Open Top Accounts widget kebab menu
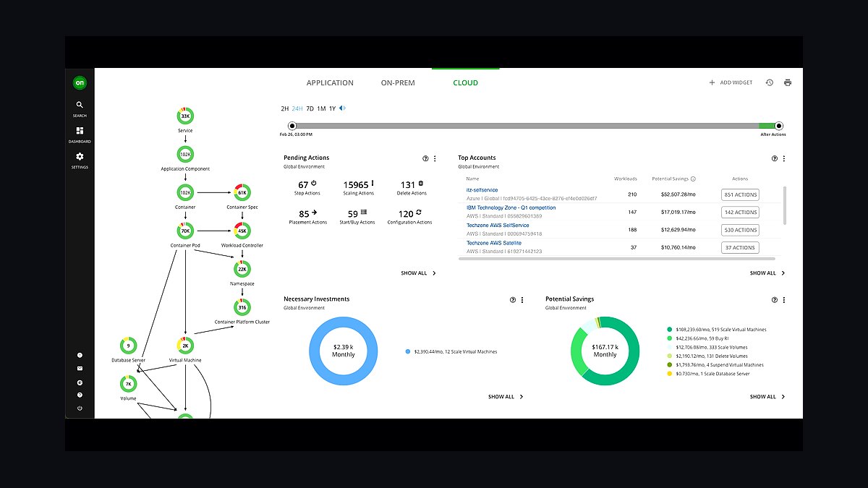The image size is (868, 488). [x=784, y=158]
